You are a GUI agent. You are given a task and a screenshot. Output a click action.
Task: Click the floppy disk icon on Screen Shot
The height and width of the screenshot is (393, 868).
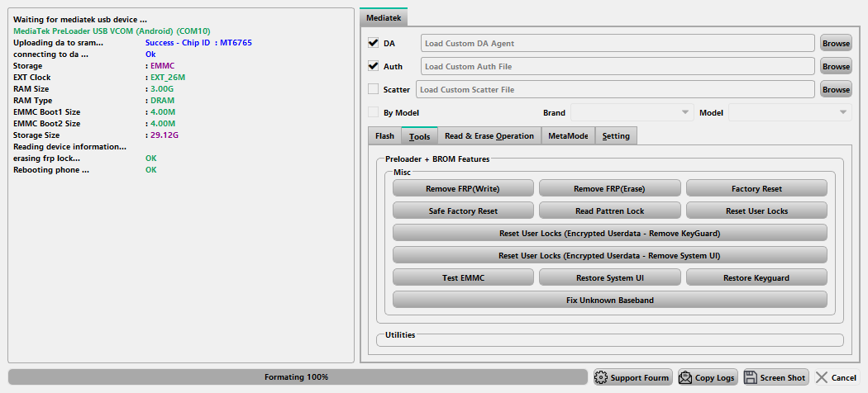click(751, 377)
